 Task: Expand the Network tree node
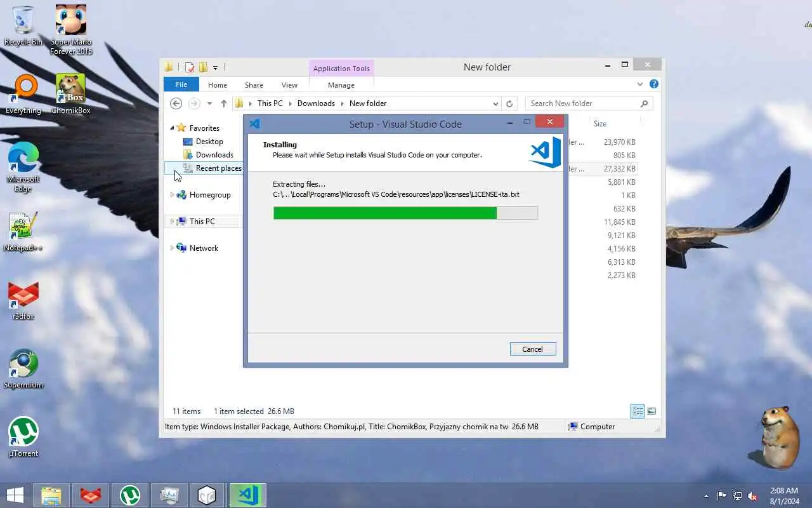pyautogui.click(x=172, y=248)
